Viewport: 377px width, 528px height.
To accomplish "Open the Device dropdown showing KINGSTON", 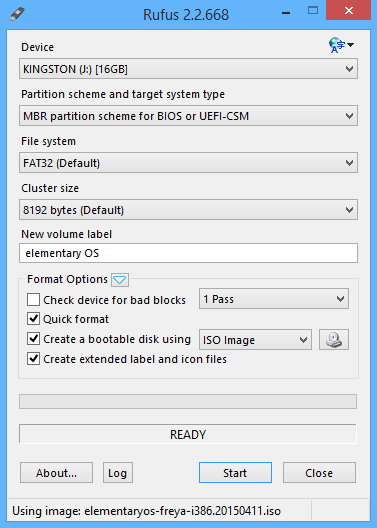I will click(x=188, y=69).
